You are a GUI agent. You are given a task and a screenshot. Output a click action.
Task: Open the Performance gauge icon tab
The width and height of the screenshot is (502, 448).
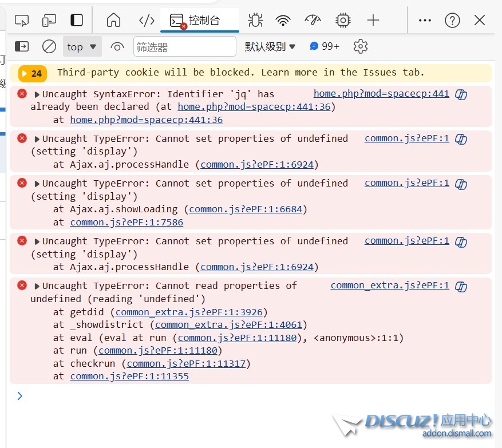(313, 21)
